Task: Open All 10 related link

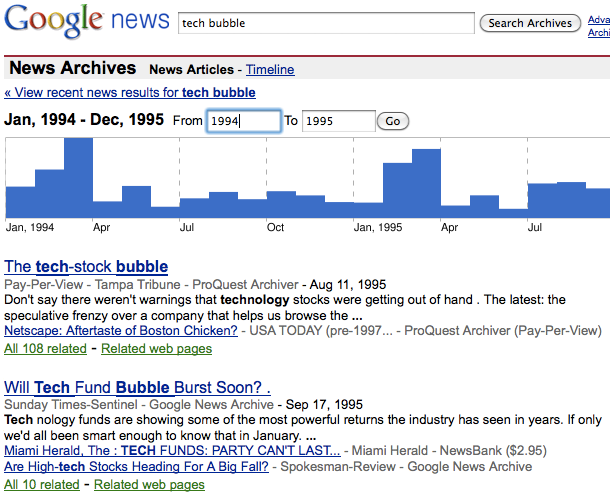Action: (42, 485)
